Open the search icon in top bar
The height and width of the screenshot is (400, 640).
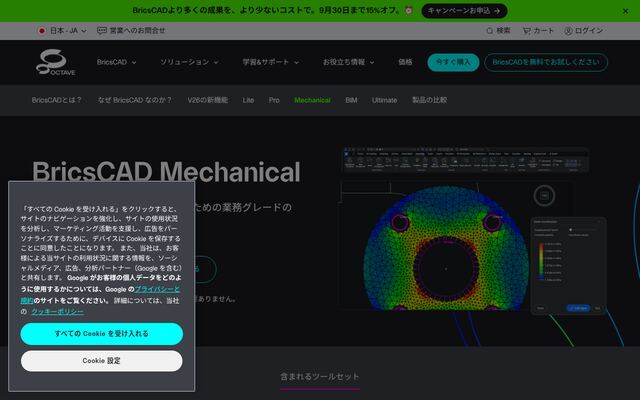coord(489,31)
